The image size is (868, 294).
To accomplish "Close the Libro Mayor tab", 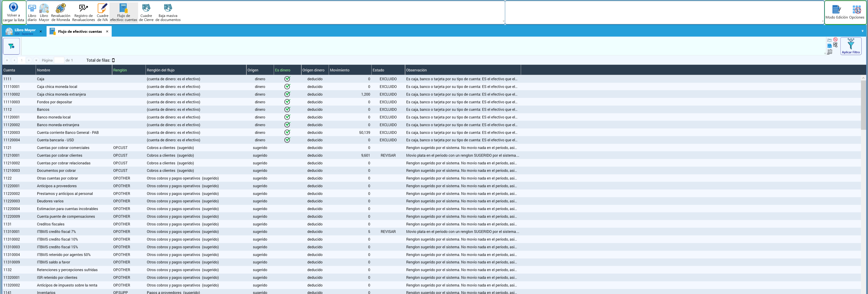I will [x=41, y=32].
